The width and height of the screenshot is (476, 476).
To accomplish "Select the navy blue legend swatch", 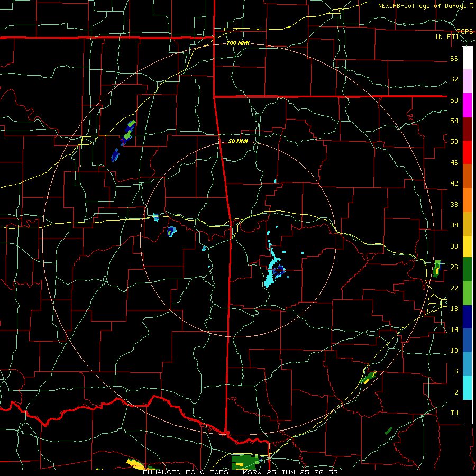I will pyautogui.click(x=467, y=317).
